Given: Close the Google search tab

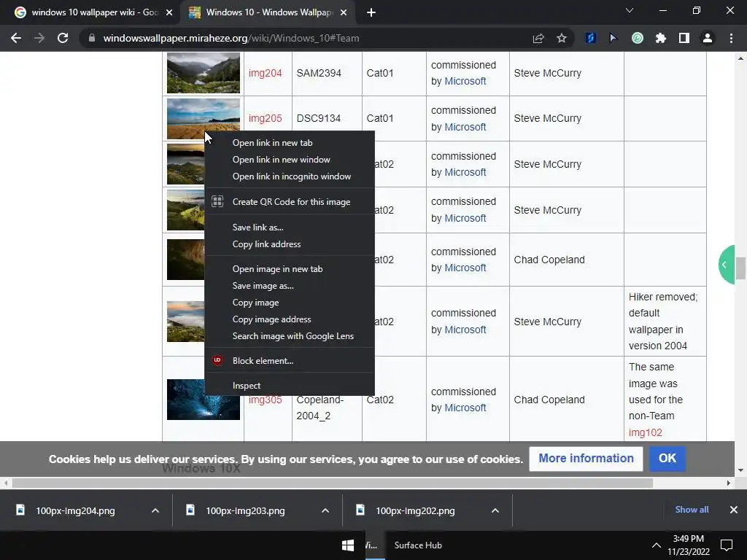Looking at the screenshot, I should [169, 12].
